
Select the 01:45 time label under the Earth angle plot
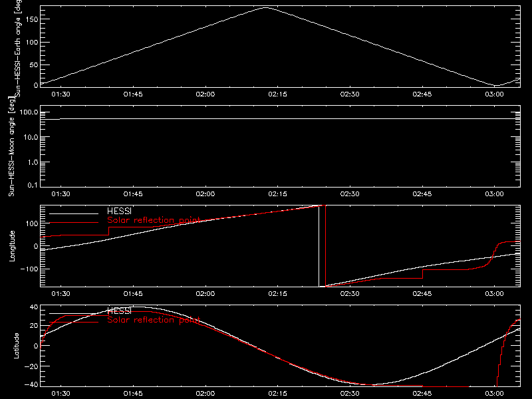tap(133, 94)
